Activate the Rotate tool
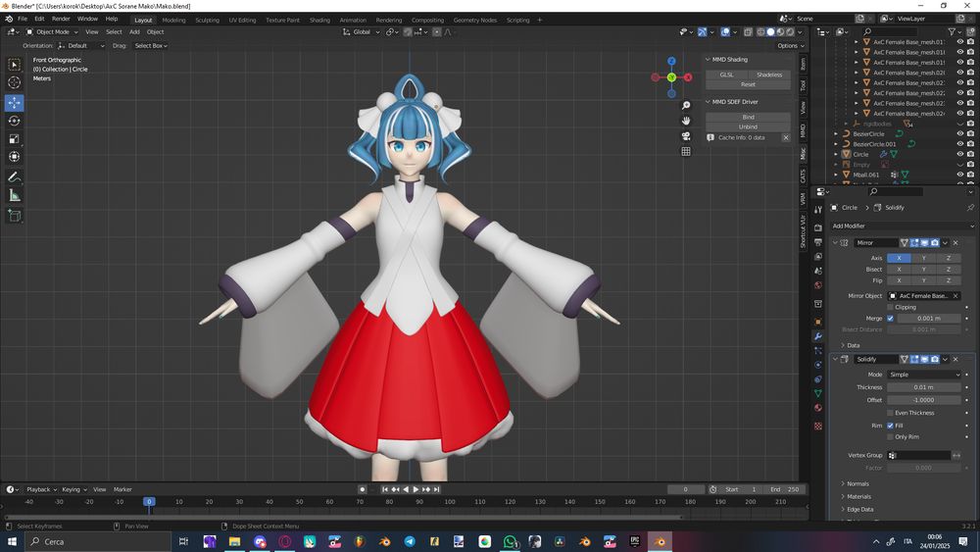The height and width of the screenshot is (552, 980). click(x=15, y=121)
